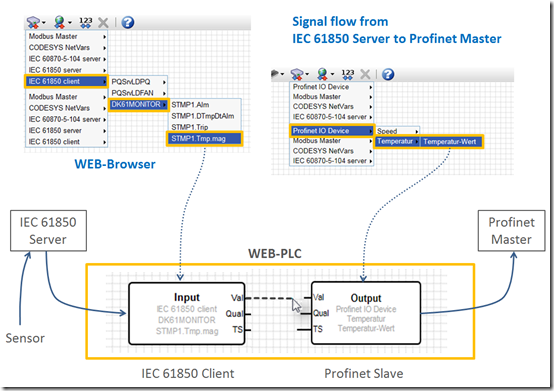Image resolution: width=554 pixels, height=391 pixels.
Task: Open help via the question mark above the Profinet IO Device menu
Action: click(x=388, y=74)
